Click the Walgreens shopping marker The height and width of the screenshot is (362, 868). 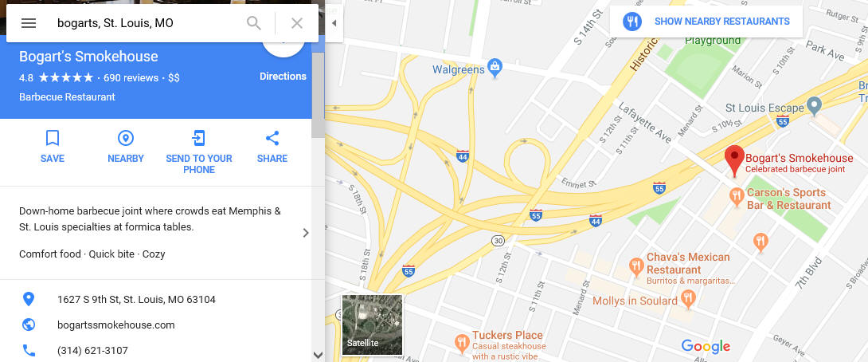coord(495,69)
